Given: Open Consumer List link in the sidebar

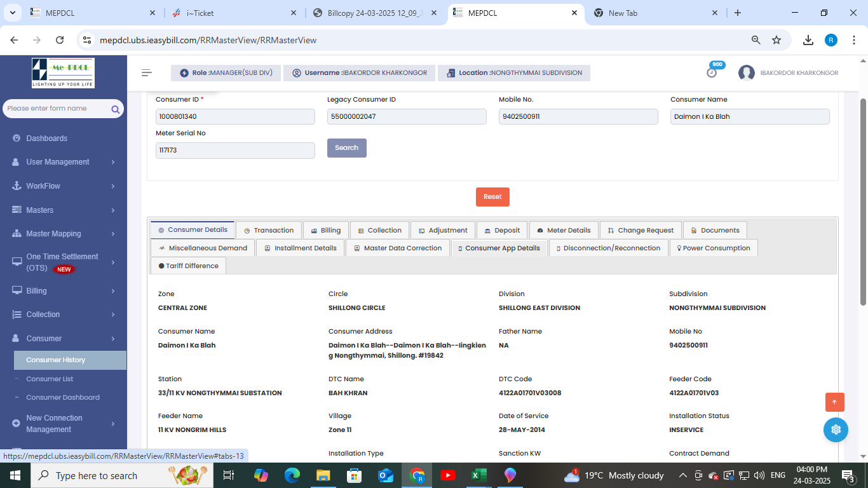Looking at the screenshot, I should click(x=50, y=379).
